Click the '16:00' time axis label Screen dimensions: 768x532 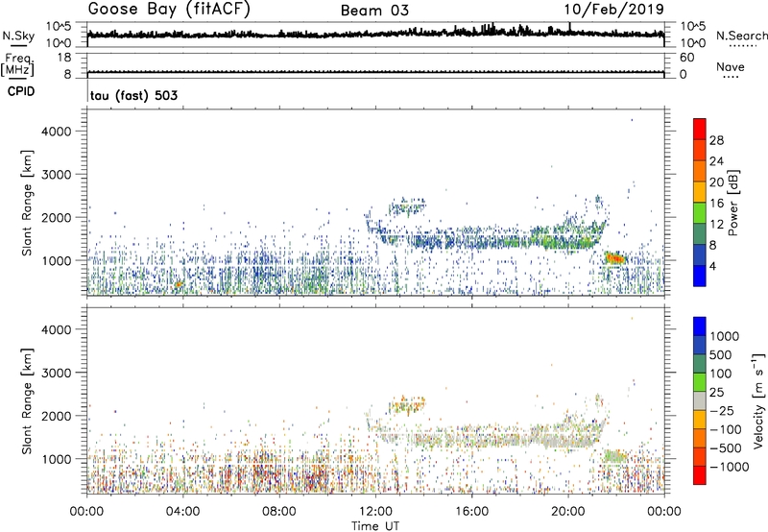471,511
